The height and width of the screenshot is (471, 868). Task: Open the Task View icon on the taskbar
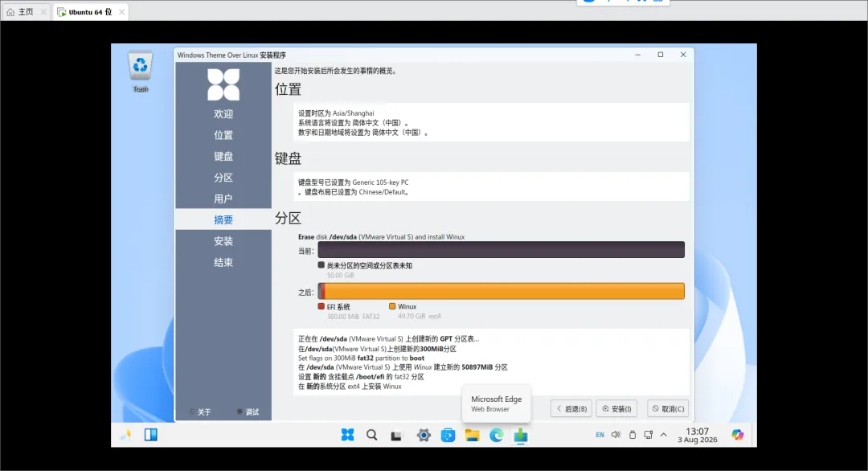click(395, 436)
